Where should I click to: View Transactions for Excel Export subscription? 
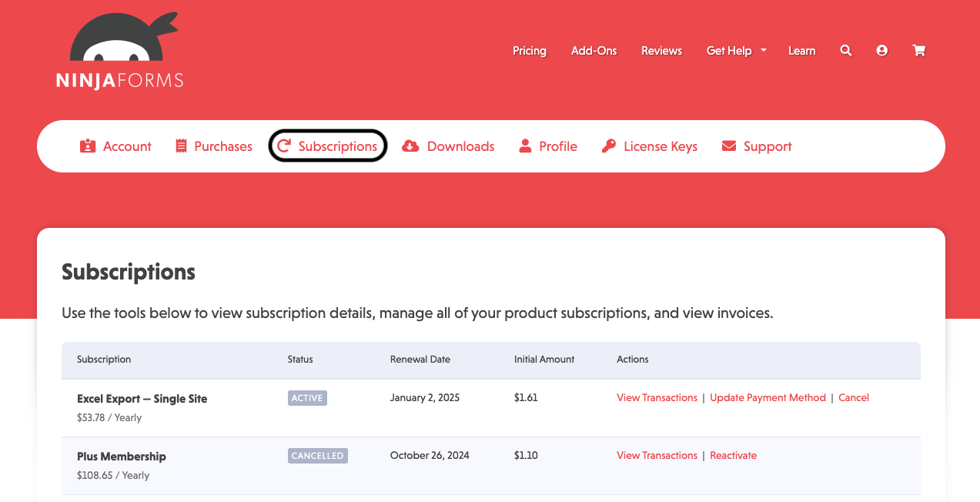[x=657, y=397]
